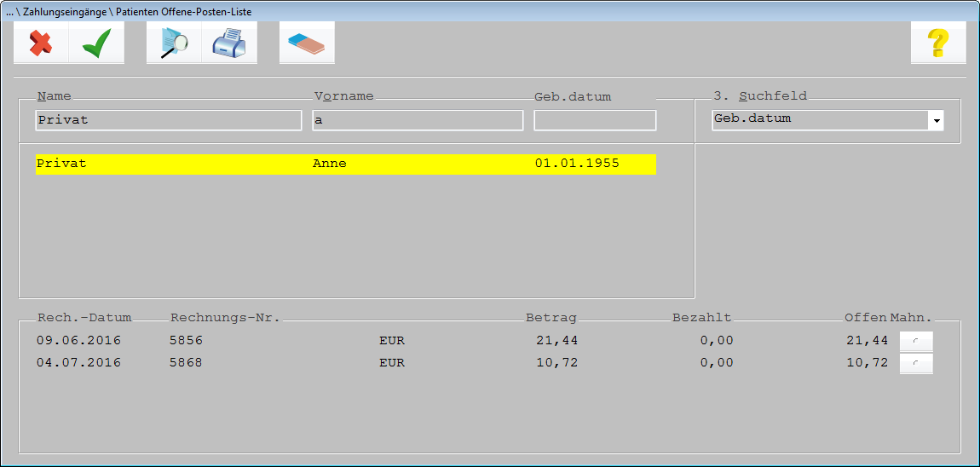Screen dimensions: 980x467
Task: Click the empty Geb.datum input field
Action: pos(595,120)
